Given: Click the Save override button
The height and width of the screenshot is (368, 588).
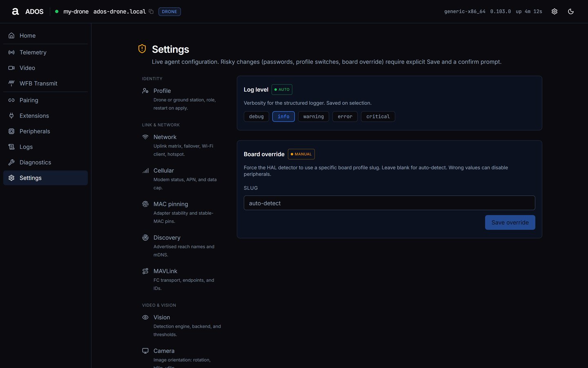Looking at the screenshot, I should coord(510,222).
